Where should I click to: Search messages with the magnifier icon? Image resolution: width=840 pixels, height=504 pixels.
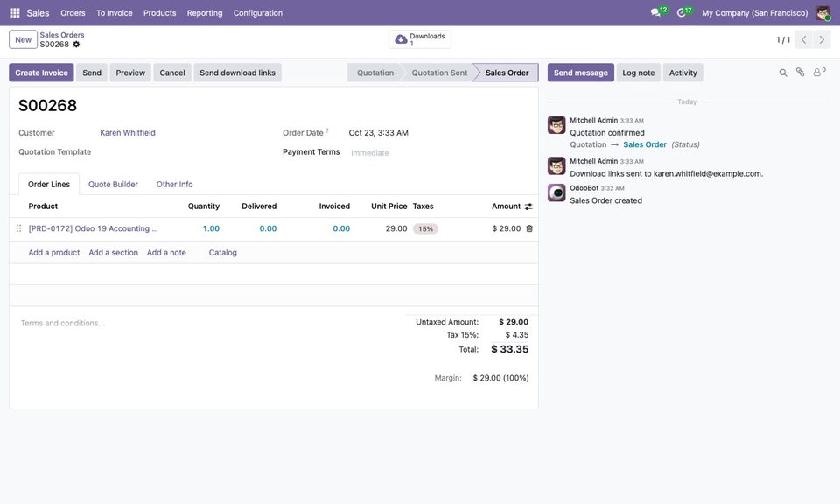coord(782,73)
